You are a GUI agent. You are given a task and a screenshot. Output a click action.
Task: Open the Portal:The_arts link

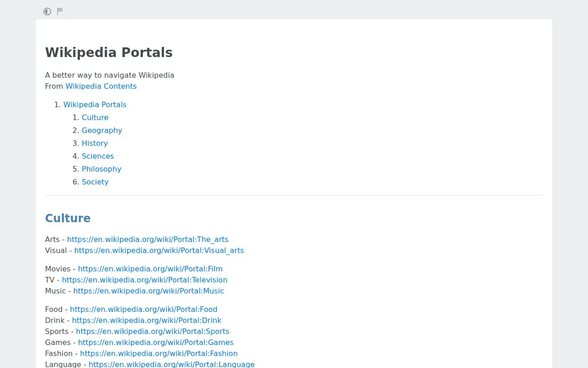coord(147,239)
